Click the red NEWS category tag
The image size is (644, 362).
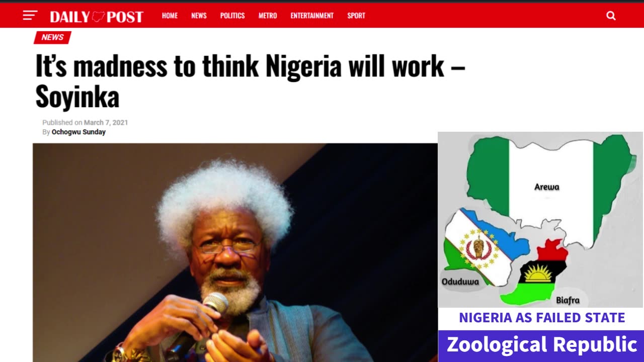(52, 37)
